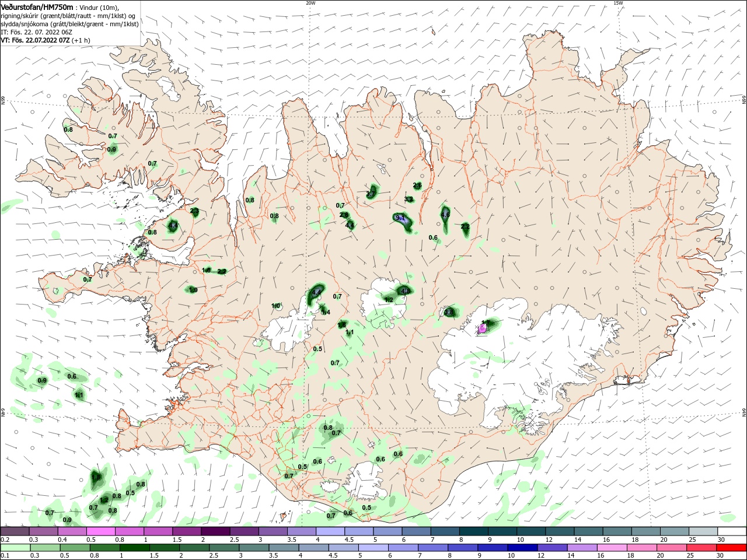
Task: Click the 30 label in the top legend row
Action: pyautogui.click(x=721, y=540)
